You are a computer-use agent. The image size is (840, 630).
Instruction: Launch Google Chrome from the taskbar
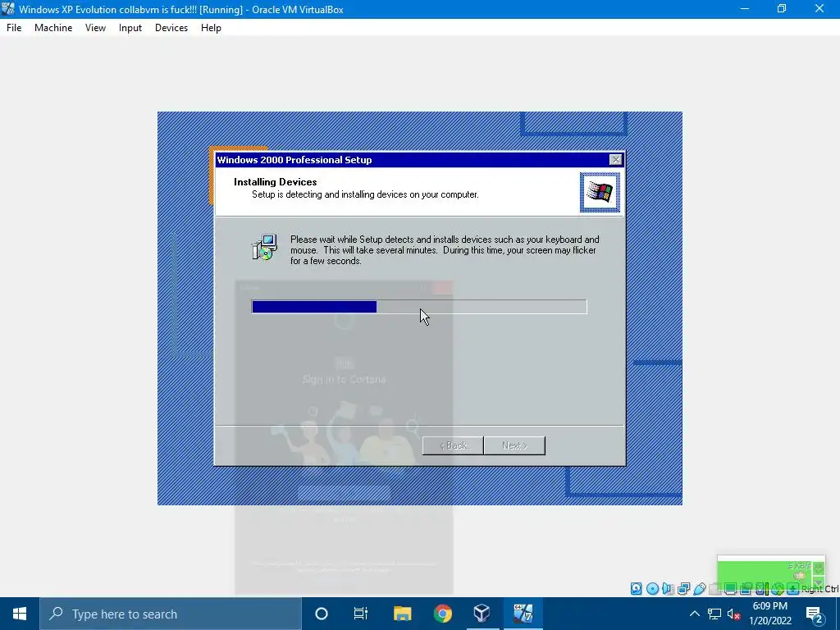442,614
